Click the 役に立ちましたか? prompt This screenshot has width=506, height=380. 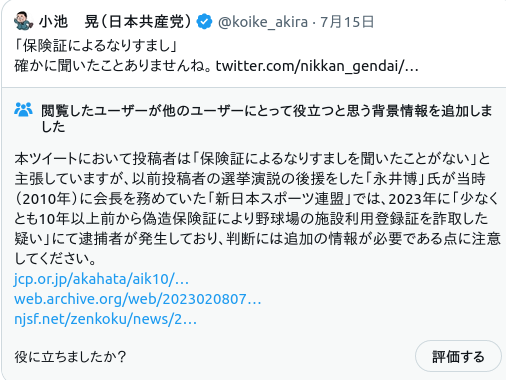[x=70, y=357]
